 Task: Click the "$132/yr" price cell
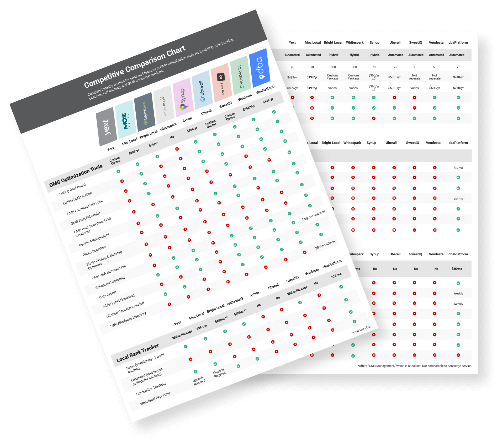click(x=268, y=100)
